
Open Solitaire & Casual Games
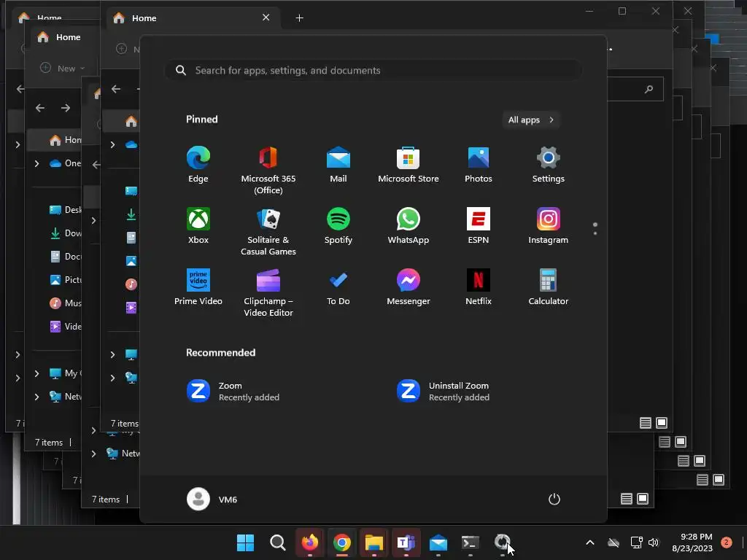[x=268, y=232]
